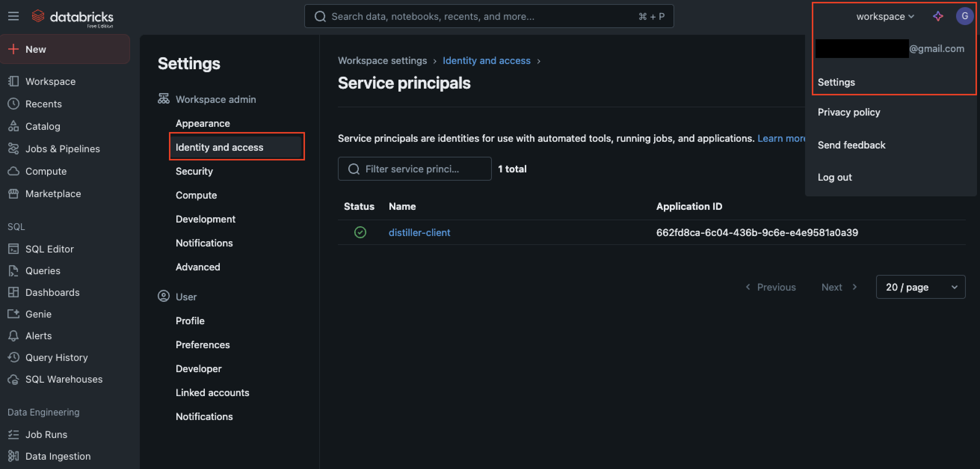
Task: Open Query History in sidebar
Action: pos(56,358)
